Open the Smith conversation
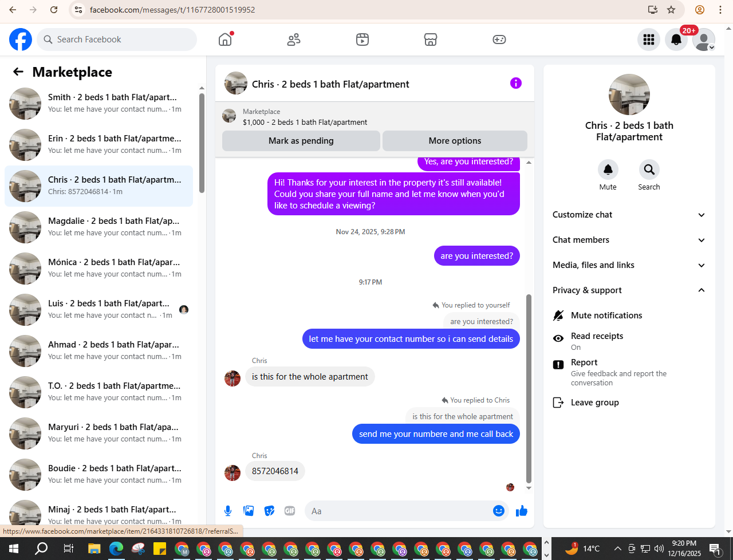The height and width of the screenshot is (560, 733). 98,104
